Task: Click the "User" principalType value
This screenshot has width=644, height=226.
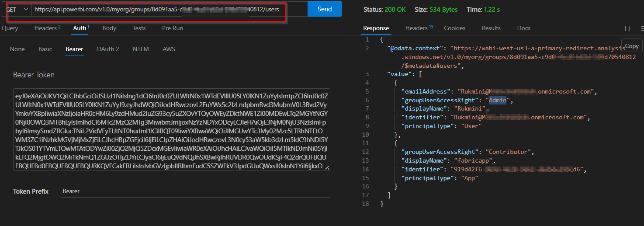Action: coord(471,126)
